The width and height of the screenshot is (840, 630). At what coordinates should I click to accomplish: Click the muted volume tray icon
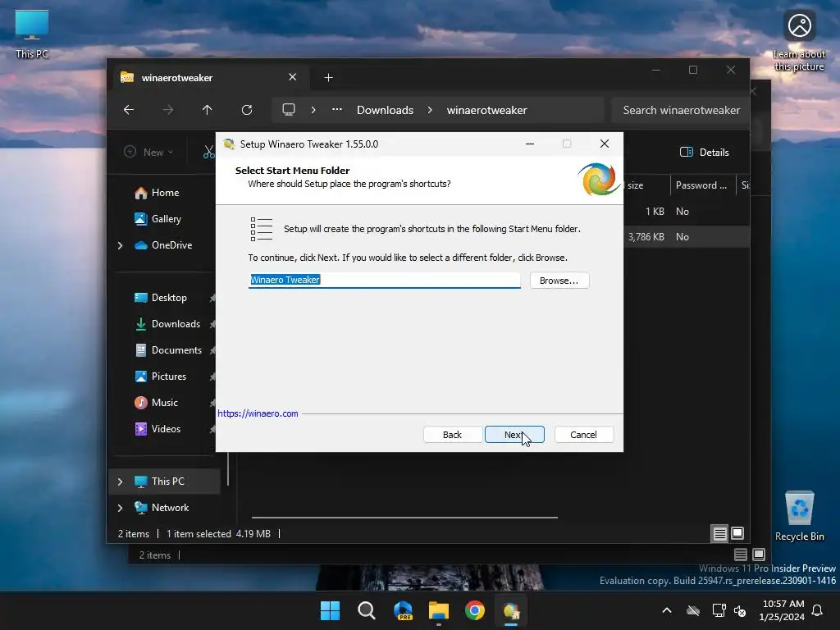740,610
